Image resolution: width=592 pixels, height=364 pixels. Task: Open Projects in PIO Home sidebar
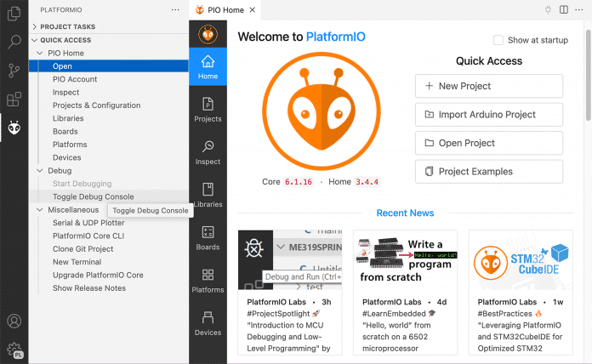(208, 109)
